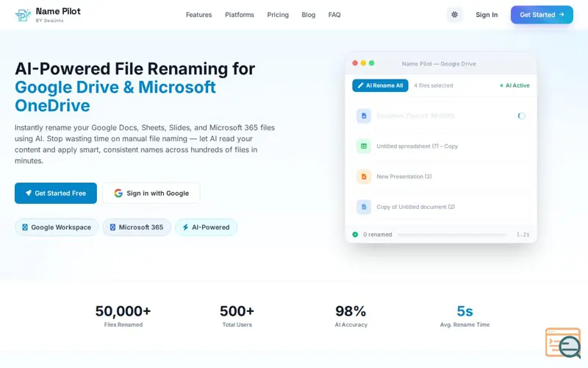
Task: Click the rocket icon on Get Started Free
Action: (29, 193)
